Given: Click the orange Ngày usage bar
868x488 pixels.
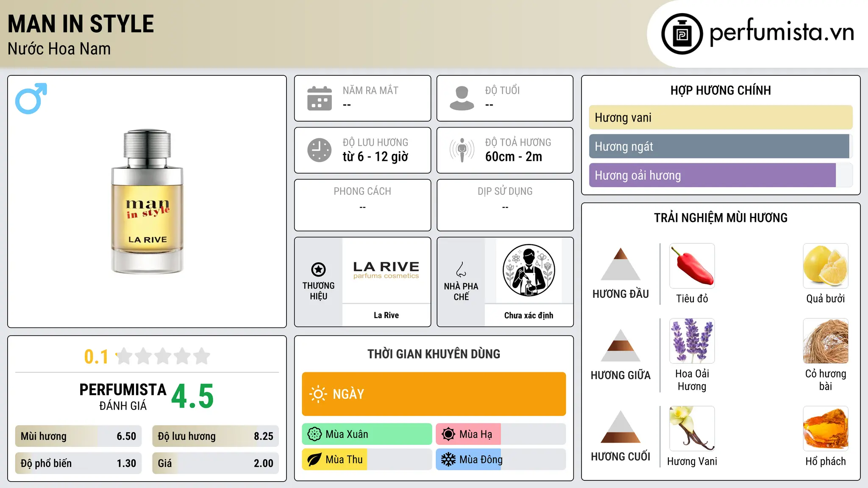Looking at the screenshot, I should pos(434,394).
